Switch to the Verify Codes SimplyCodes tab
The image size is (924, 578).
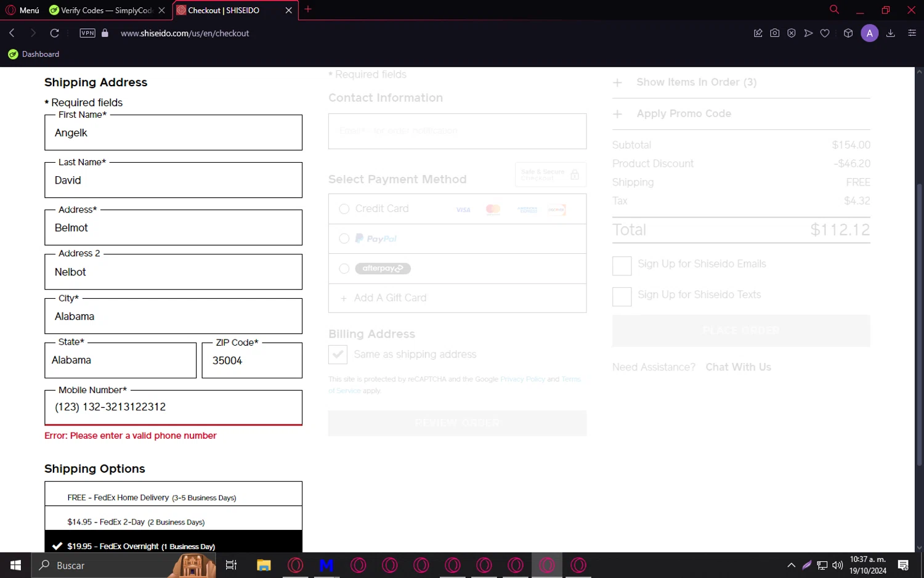[x=107, y=10]
